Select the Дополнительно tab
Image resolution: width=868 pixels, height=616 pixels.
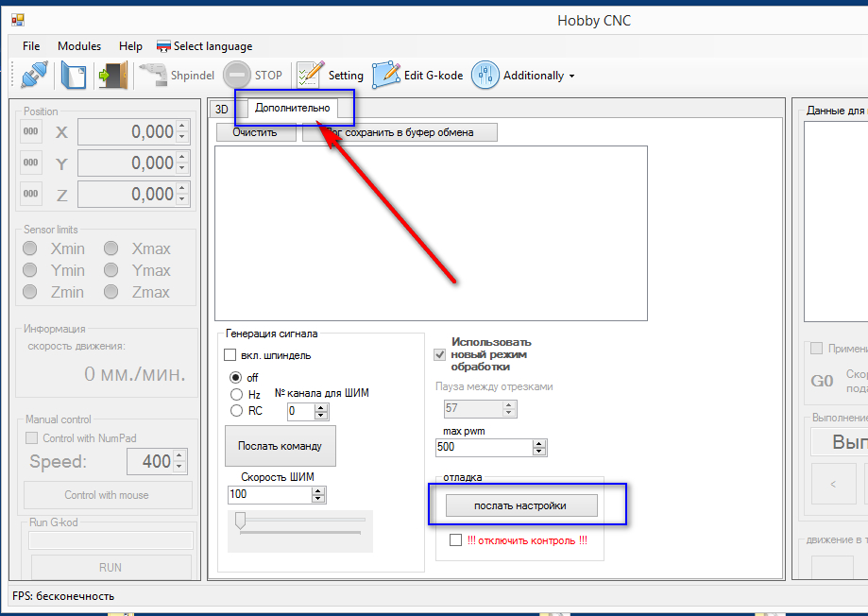(292, 108)
